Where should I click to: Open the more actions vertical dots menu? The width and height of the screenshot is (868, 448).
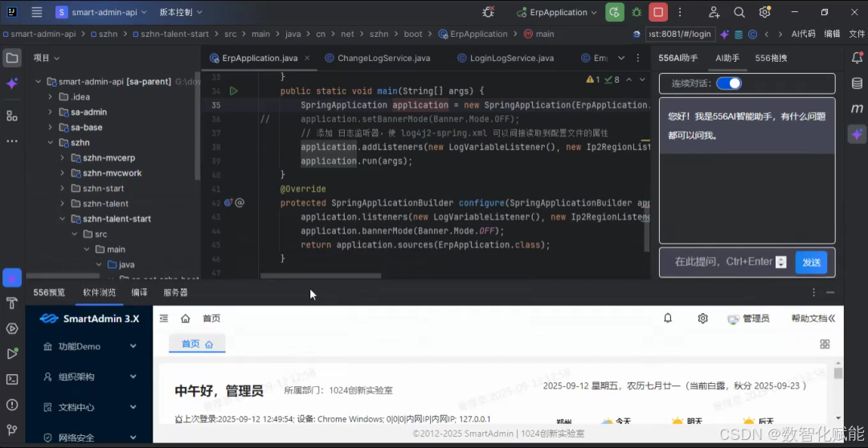point(681,12)
